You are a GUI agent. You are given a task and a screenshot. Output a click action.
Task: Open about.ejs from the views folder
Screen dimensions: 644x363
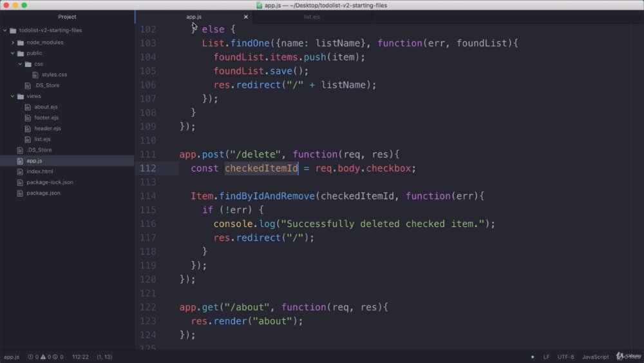[x=46, y=107]
